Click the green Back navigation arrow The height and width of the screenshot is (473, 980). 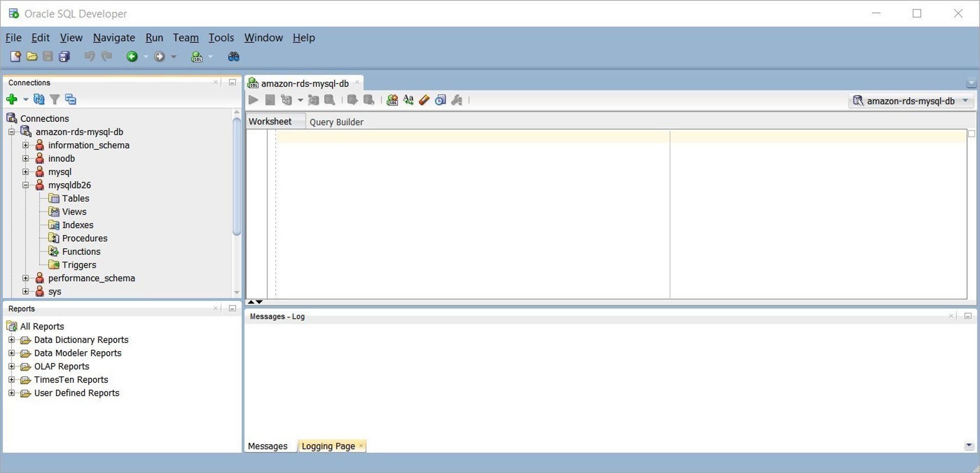[x=132, y=56]
